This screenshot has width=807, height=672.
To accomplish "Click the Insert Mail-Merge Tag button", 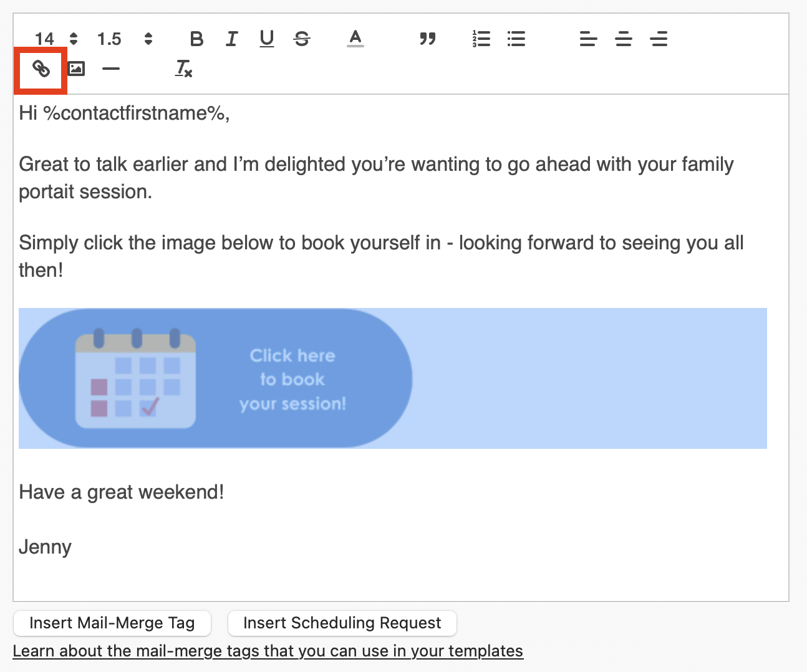I will pos(112,623).
